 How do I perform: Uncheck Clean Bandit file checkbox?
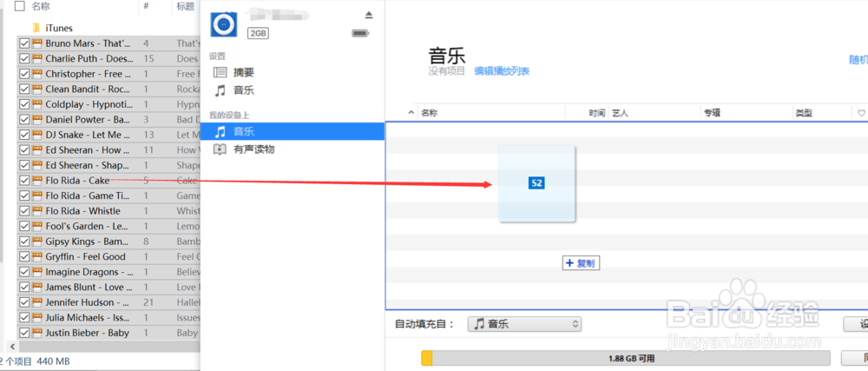pyautogui.click(x=23, y=89)
